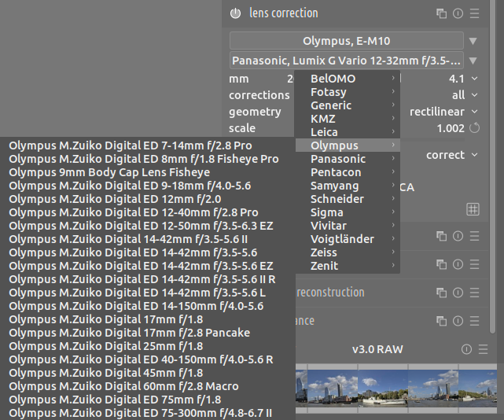Choose Olympus M.Zuiko Digital 17mm f/1.8

(x=148, y=319)
